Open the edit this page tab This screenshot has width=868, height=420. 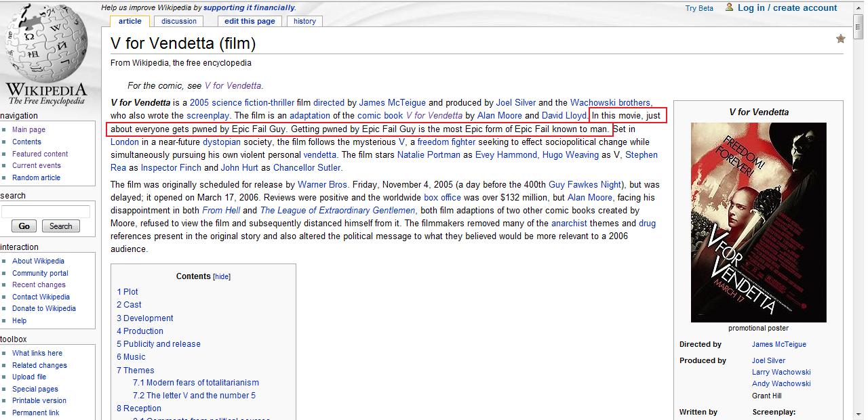tap(250, 21)
